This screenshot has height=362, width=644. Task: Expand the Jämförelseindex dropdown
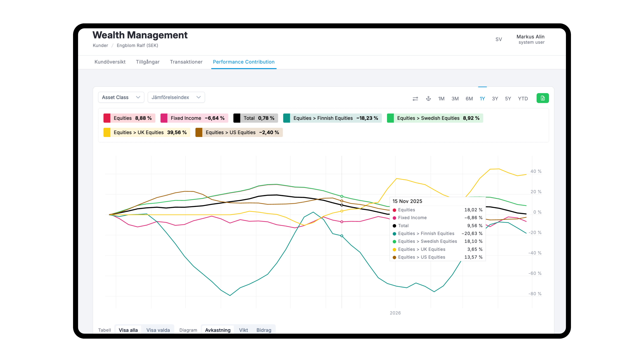pyautogui.click(x=176, y=97)
